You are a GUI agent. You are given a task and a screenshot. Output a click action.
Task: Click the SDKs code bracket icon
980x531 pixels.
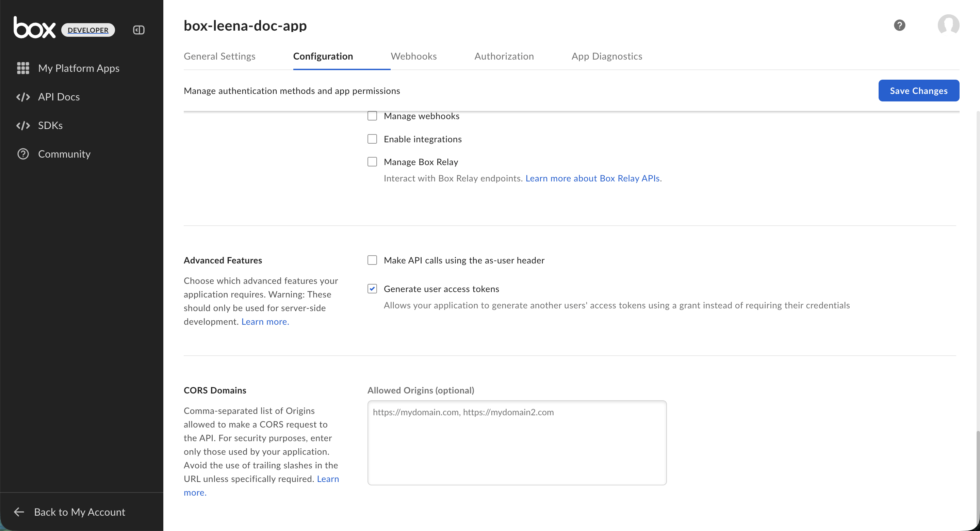click(x=23, y=125)
